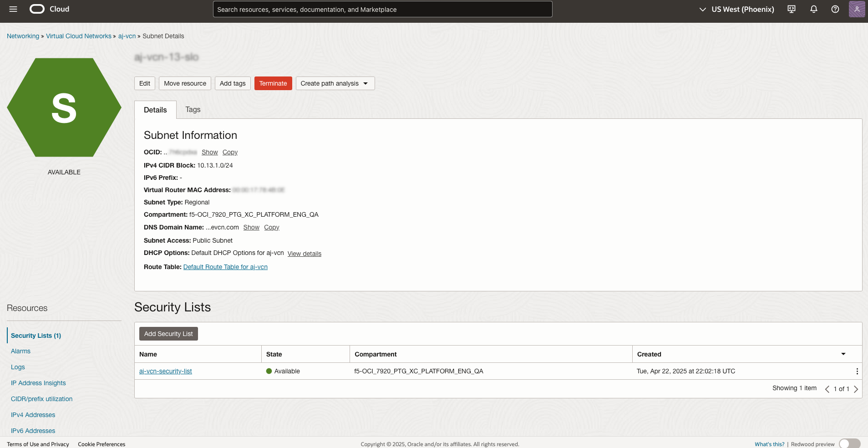This screenshot has width=868, height=448.
Task: Switch to the Tags tab
Action: click(x=193, y=110)
